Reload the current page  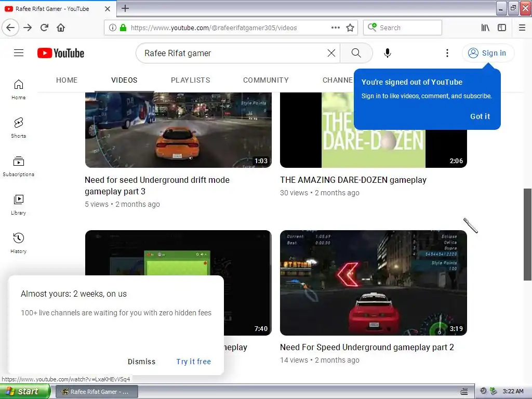(44, 28)
